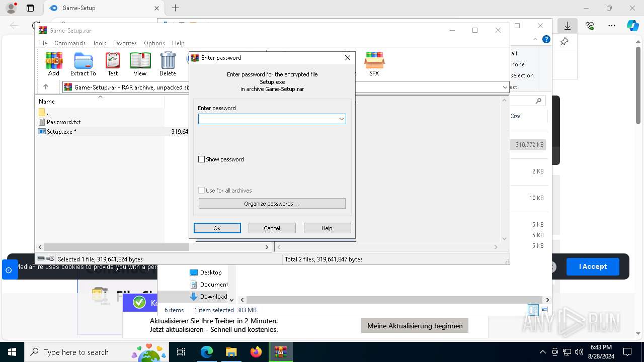Select Password.txt in the archive list
644x362 pixels.
[x=63, y=122]
